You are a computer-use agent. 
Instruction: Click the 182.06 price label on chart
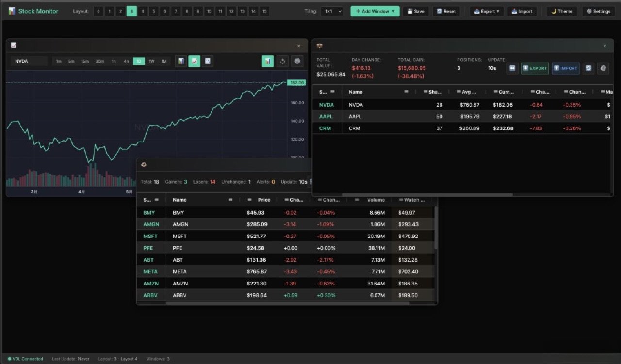coord(296,83)
